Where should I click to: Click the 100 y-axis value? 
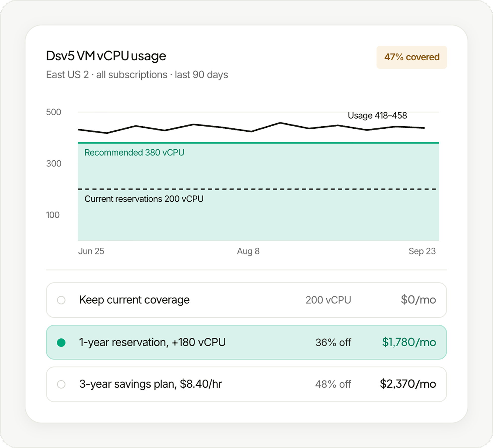[53, 215]
